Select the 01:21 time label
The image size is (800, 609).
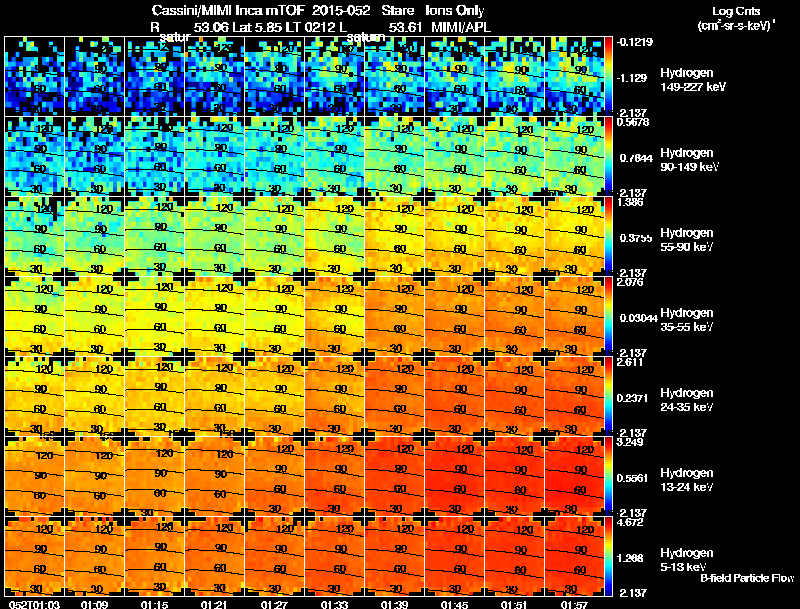[x=214, y=604]
